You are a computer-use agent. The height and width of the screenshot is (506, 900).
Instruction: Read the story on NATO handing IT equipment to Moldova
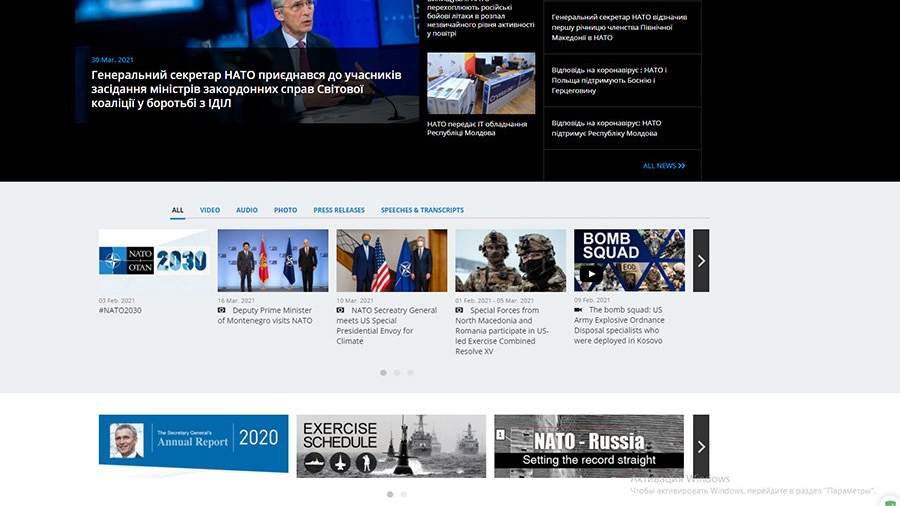[x=477, y=129]
